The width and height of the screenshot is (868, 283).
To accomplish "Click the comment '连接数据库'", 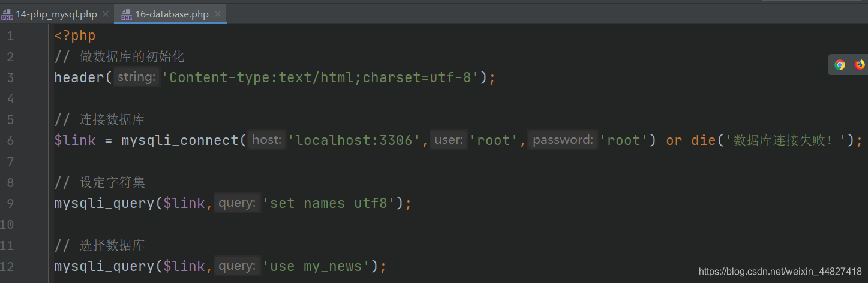I will click(x=112, y=120).
